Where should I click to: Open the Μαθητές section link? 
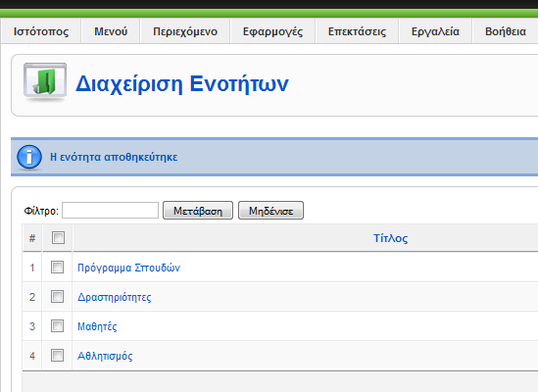click(97, 326)
